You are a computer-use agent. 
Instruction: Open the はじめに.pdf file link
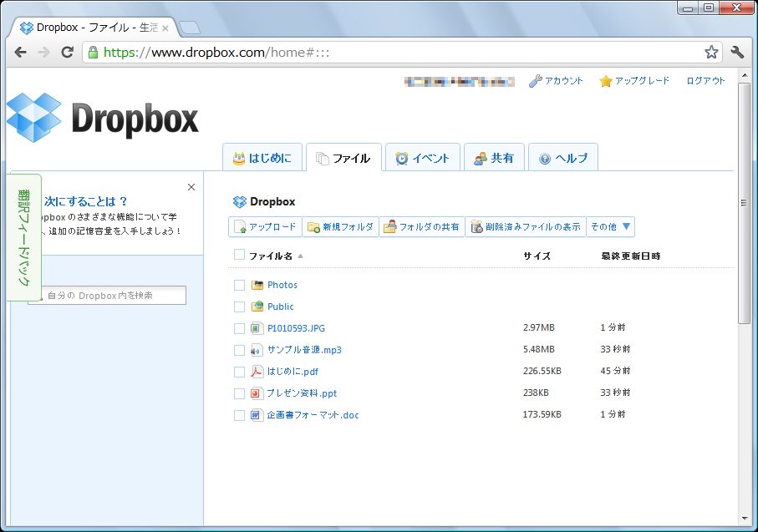(x=293, y=372)
